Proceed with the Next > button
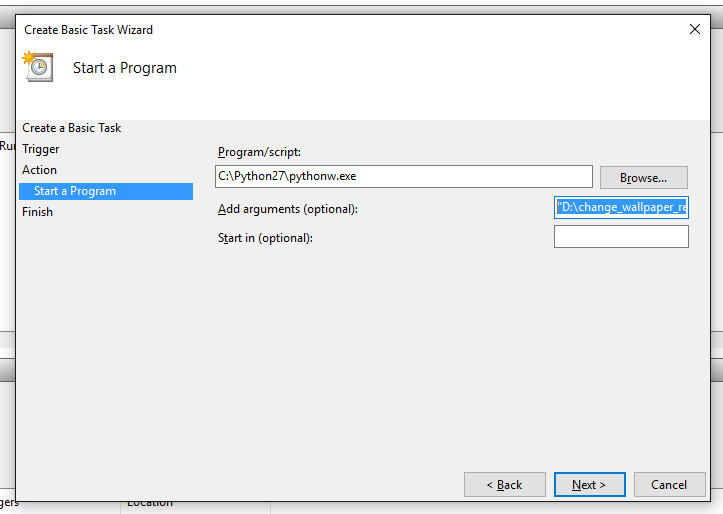This screenshot has width=723, height=514. tap(589, 485)
